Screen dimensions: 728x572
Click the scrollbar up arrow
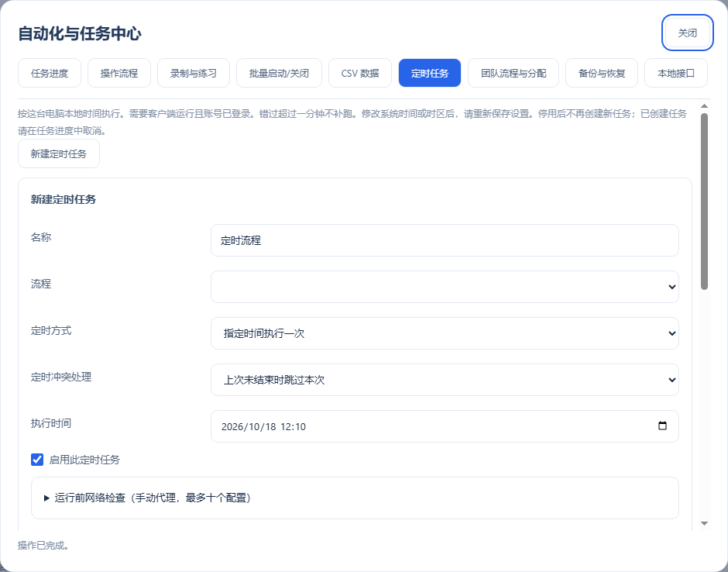(704, 106)
